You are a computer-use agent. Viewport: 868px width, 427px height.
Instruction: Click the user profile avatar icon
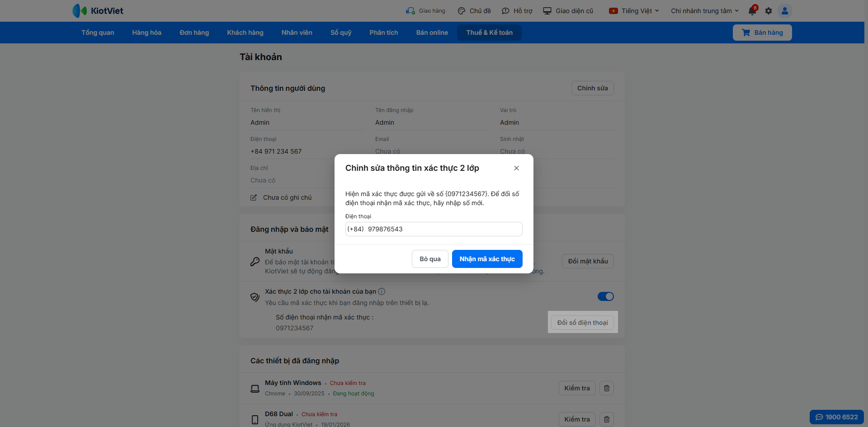click(x=785, y=11)
